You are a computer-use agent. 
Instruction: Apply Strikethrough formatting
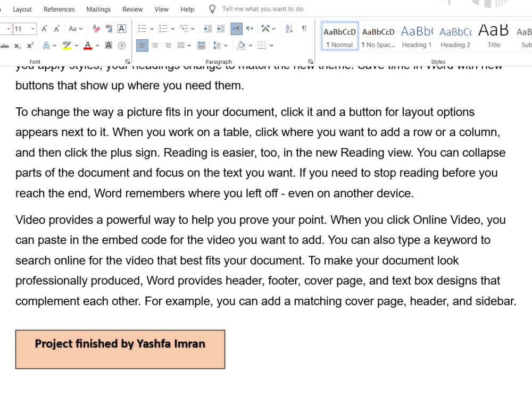coord(5,46)
